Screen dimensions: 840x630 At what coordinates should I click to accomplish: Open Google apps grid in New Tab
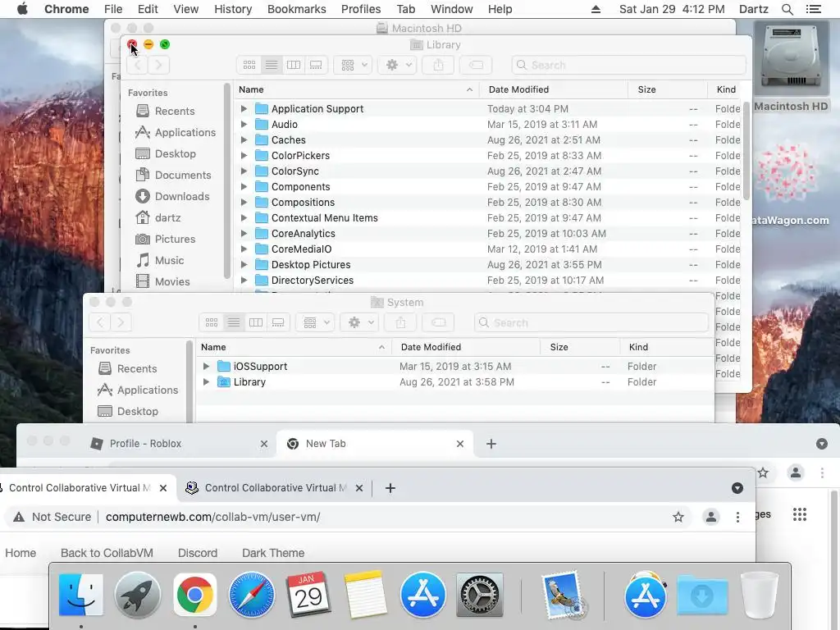[x=800, y=515]
